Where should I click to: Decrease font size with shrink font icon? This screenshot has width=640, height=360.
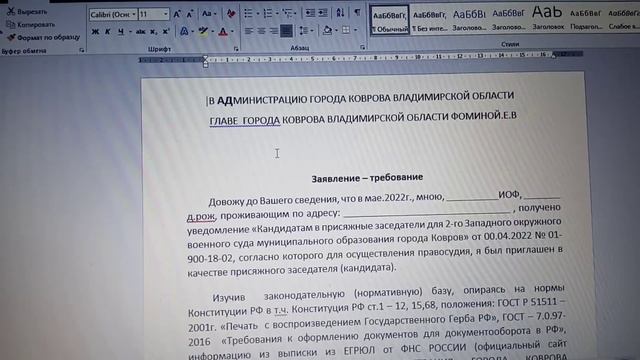point(190,14)
